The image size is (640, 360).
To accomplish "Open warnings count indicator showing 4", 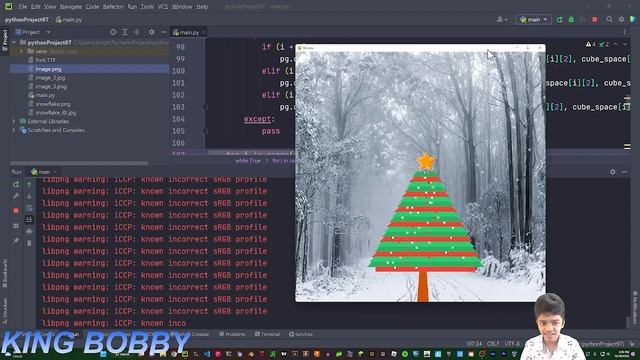I will point(591,44).
